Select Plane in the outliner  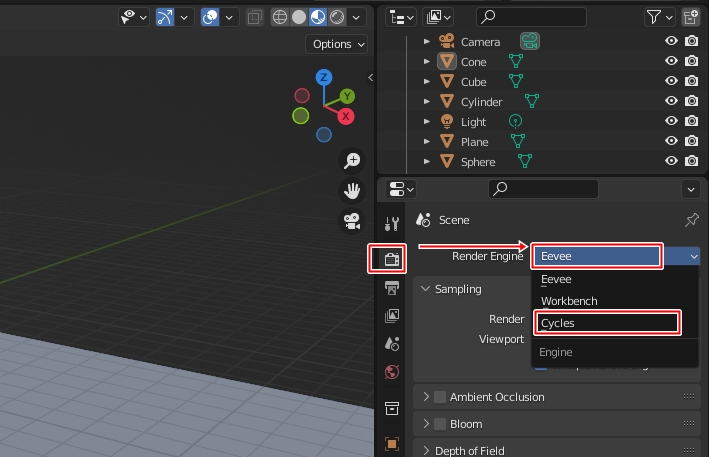pyautogui.click(x=474, y=142)
